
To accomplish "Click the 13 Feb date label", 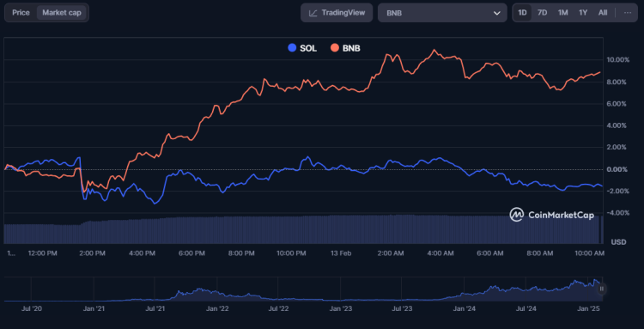I will [341, 253].
